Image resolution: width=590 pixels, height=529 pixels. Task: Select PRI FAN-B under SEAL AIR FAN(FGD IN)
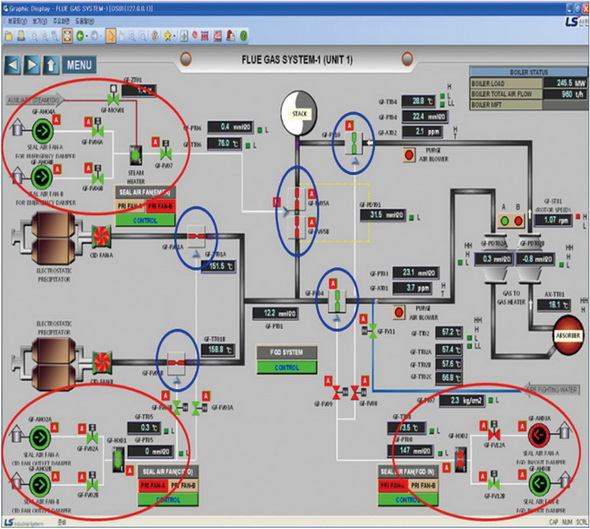click(423, 485)
